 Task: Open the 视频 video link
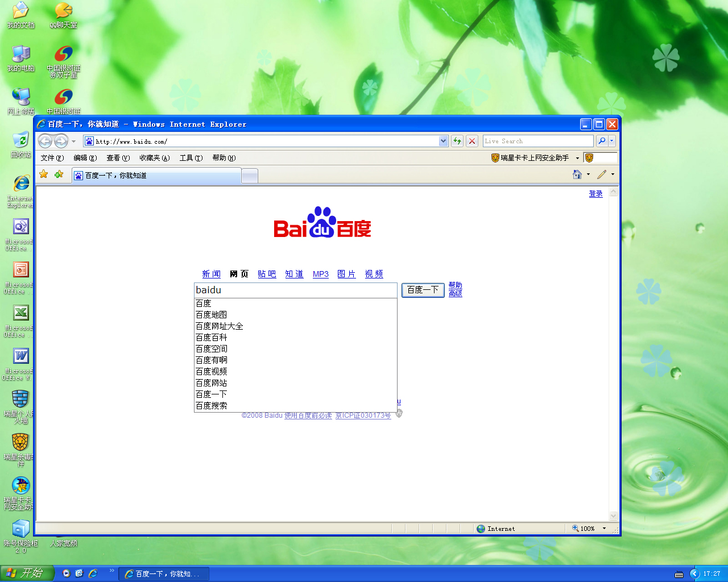pos(374,274)
